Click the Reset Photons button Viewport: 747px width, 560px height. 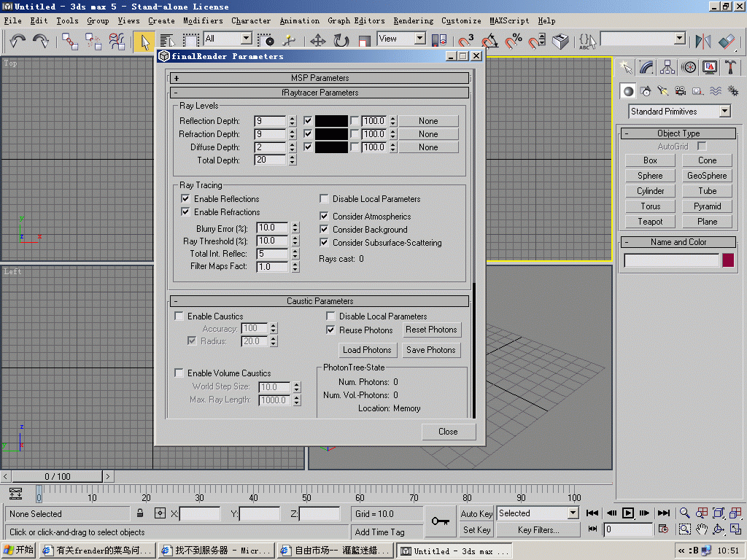(x=431, y=330)
